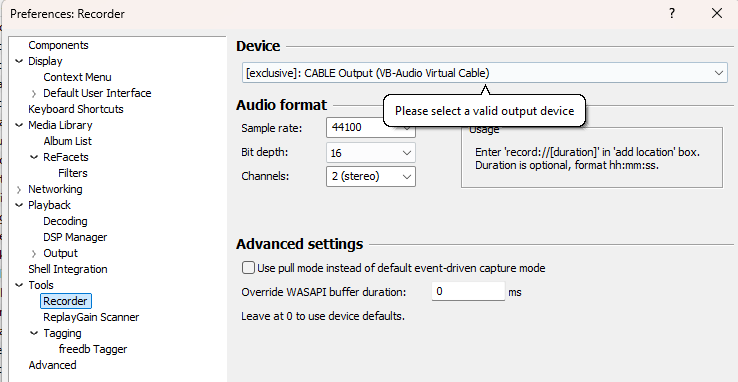Image resolution: width=738 pixels, height=382 pixels.
Task: Open the recording Device dropdown
Action: coord(485,73)
